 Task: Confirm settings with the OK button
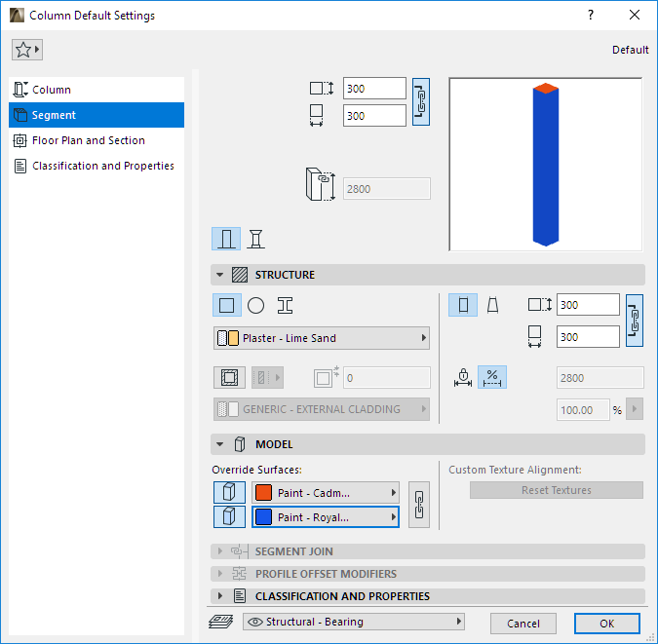(606, 624)
